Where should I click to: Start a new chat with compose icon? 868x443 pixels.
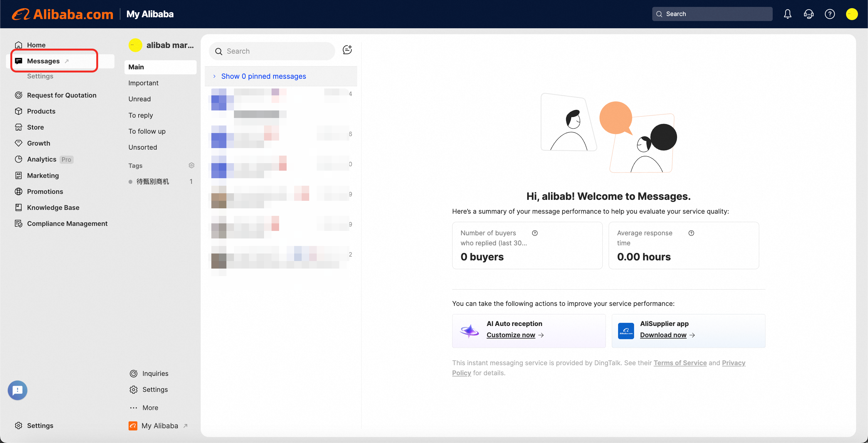tap(347, 50)
